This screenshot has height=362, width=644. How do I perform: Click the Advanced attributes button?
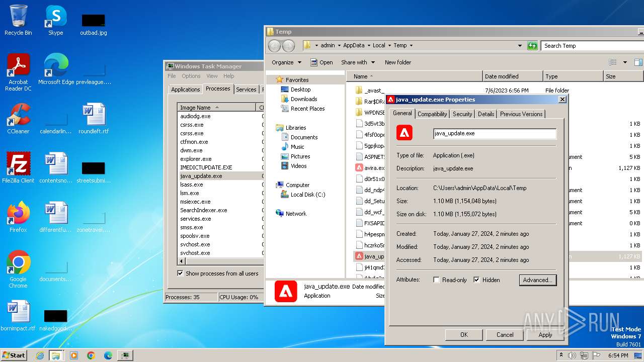click(x=538, y=280)
